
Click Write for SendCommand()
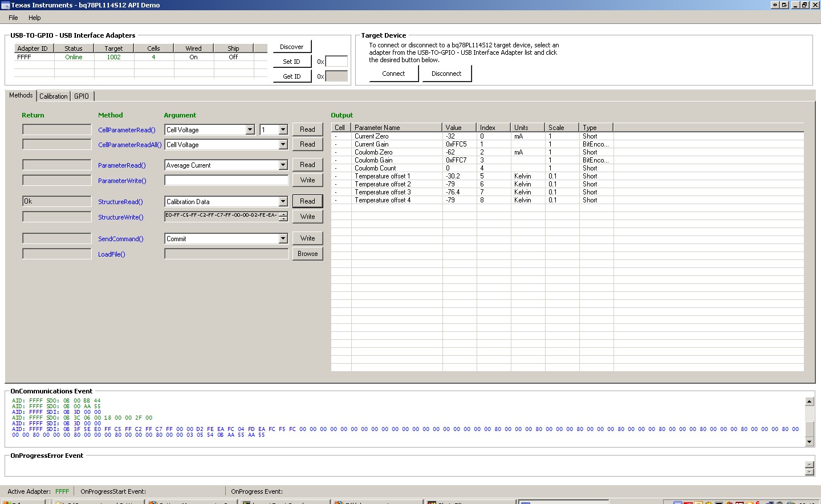[307, 238]
